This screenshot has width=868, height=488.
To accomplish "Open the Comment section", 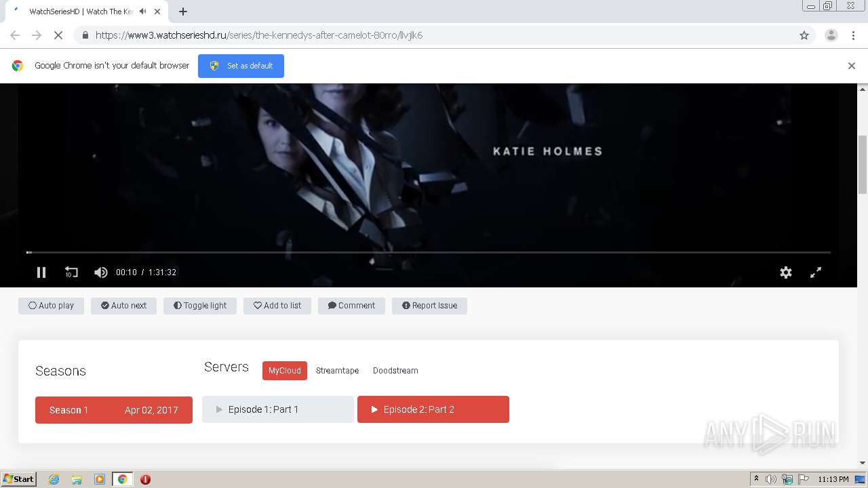I will click(x=351, y=306).
